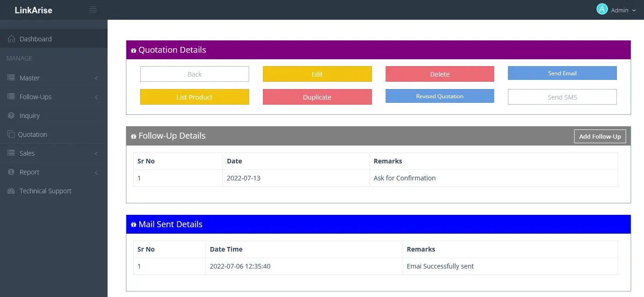Click the Dashboard home icon
The width and height of the screenshot is (644, 297).
point(11,39)
